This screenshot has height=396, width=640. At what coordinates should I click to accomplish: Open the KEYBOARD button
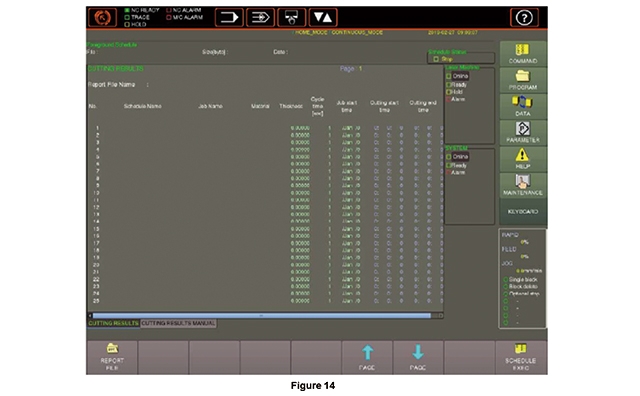click(523, 212)
